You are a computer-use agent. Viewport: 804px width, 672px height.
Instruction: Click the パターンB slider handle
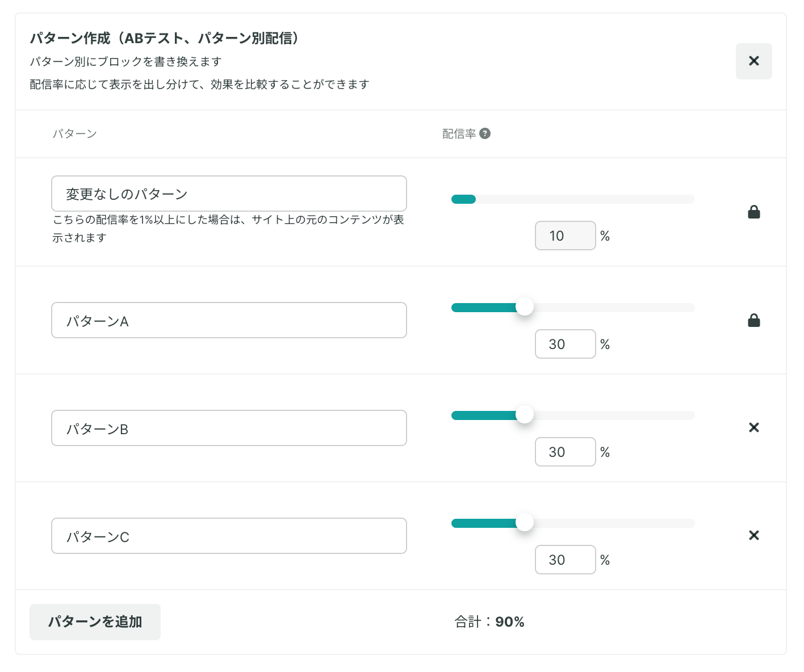[x=525, y=415]
